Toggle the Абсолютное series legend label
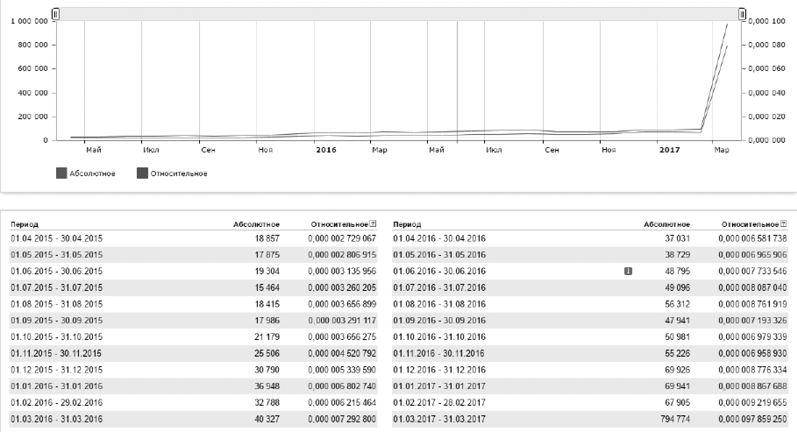Image resolution: width=797 pixels, height=432 pixels. (x=93, y=173)
